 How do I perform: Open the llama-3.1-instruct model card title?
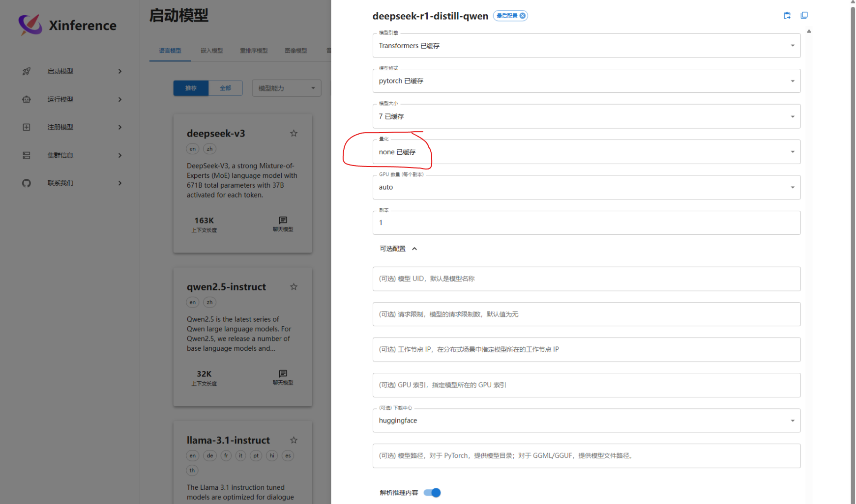click(x=228, y=440)
